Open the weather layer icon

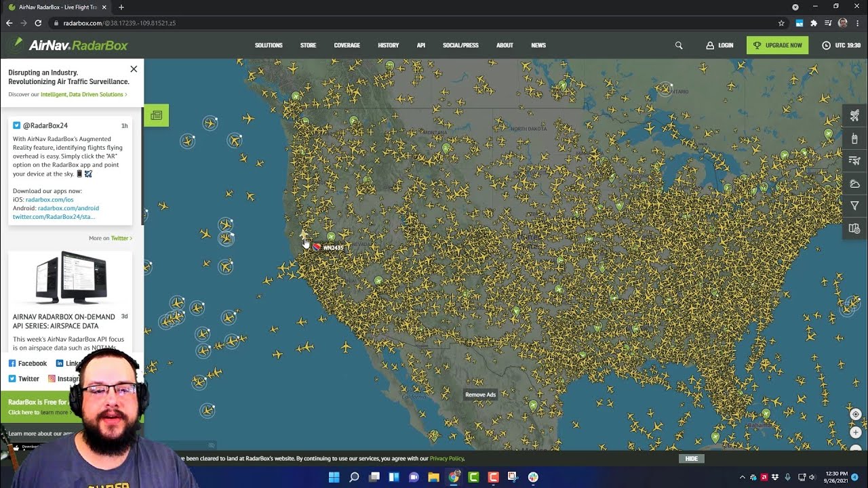pos(854,183)
